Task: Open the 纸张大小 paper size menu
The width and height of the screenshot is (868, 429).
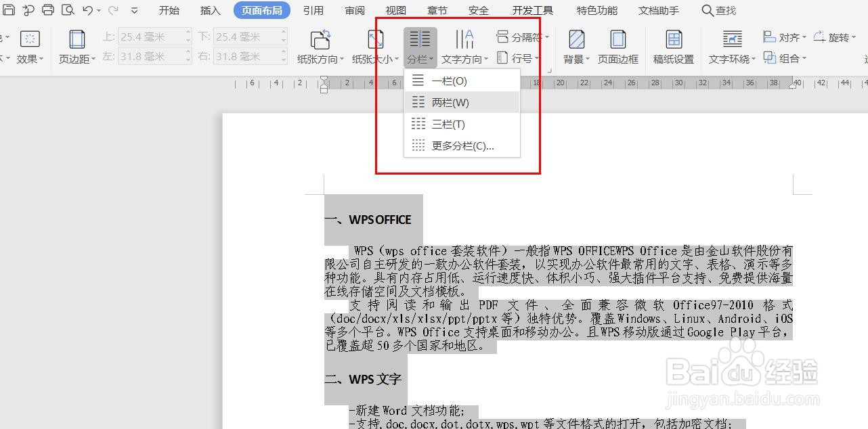Action: tap(375, 47)
